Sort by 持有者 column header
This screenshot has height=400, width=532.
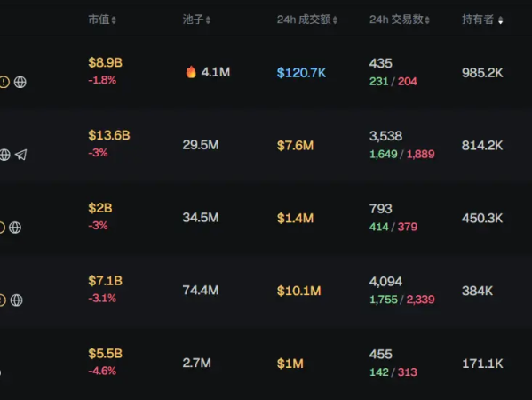click(482, 20)
